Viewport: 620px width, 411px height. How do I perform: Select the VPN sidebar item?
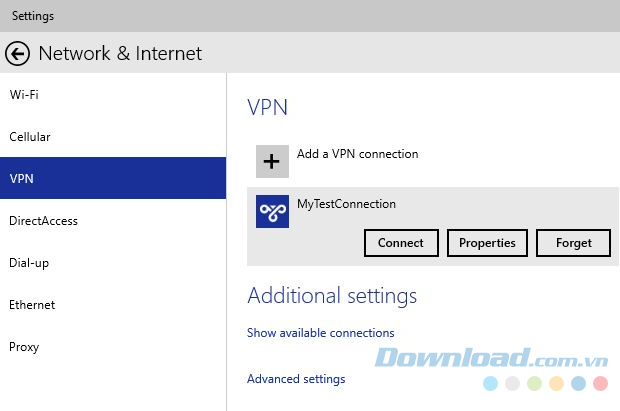click(22, 179)
